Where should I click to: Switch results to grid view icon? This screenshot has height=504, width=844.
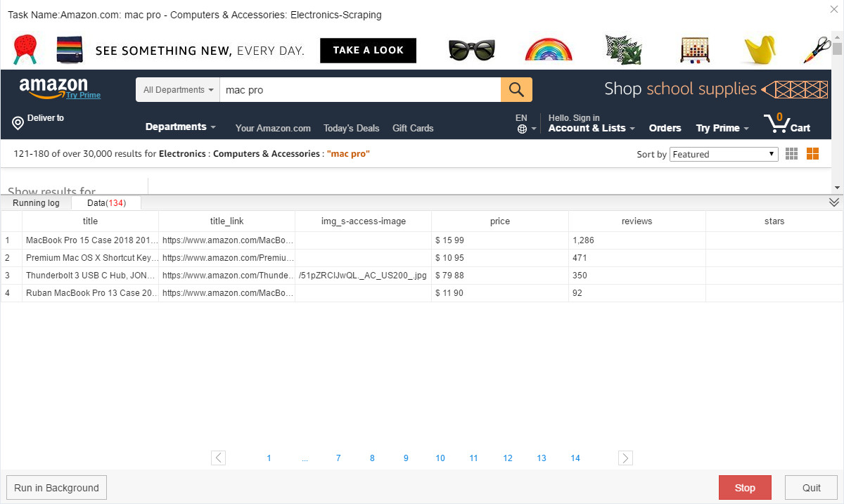point(791,154)
